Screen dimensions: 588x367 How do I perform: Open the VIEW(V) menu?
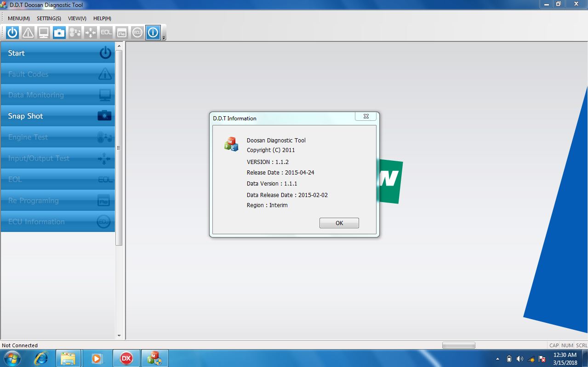coord(77,18)
